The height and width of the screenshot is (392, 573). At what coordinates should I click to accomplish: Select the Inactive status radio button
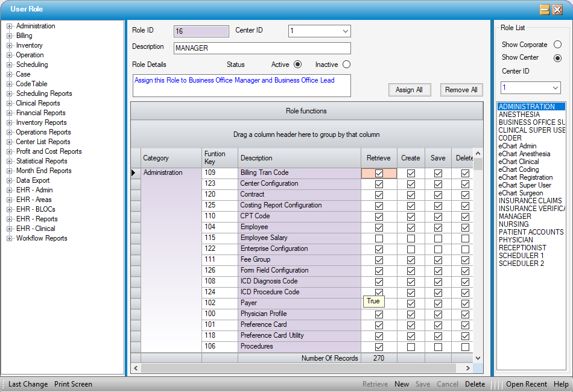tap(346, 65)
